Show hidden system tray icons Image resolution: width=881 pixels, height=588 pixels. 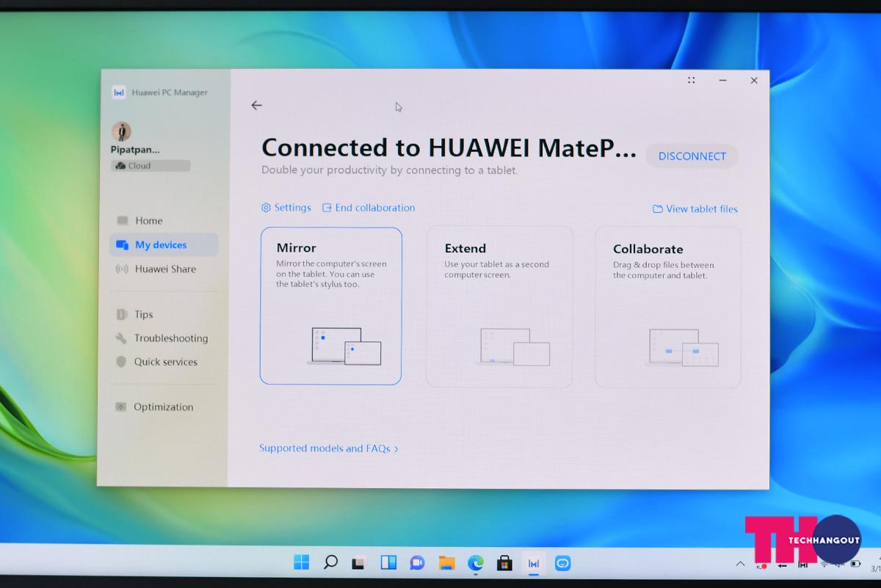pyautogui.click(x=740, y=564)
